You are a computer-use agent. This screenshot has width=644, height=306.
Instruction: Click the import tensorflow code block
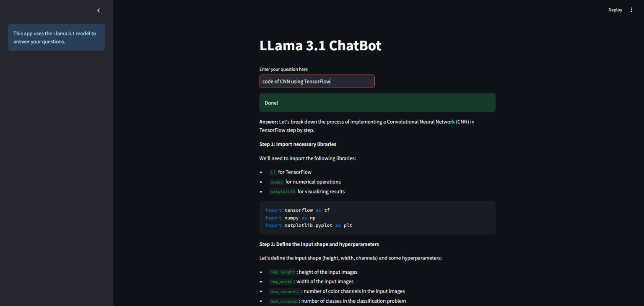(x=377, y=218)
